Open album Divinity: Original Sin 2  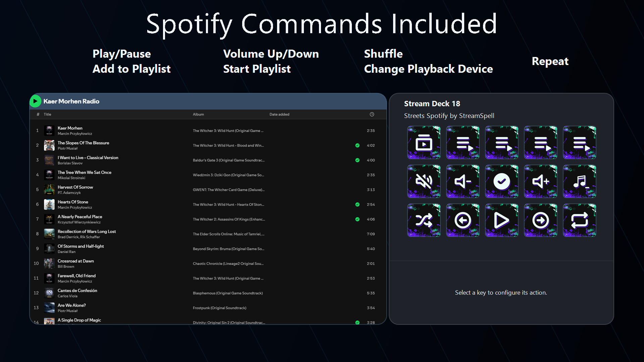click(229, 322)
